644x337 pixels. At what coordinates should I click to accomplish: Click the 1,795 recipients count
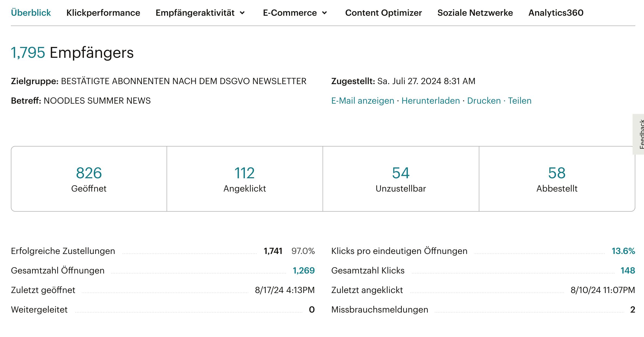click(x=28, y=52)
